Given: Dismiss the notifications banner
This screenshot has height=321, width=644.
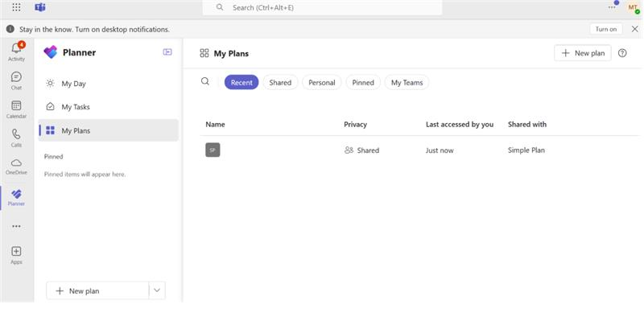Looking at the screenshot, I should [x=634, y=29].
